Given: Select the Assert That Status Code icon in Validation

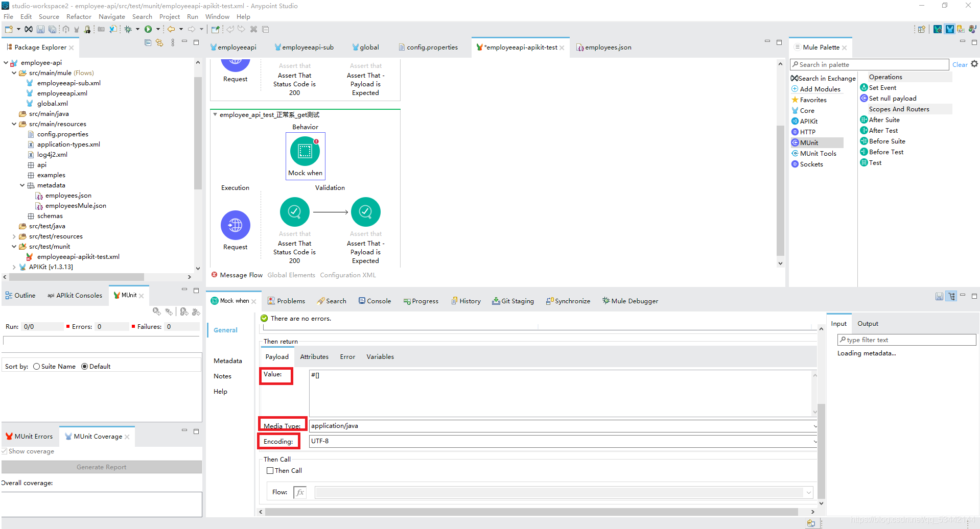Looking at the screenshot, I should pos(294,211).
